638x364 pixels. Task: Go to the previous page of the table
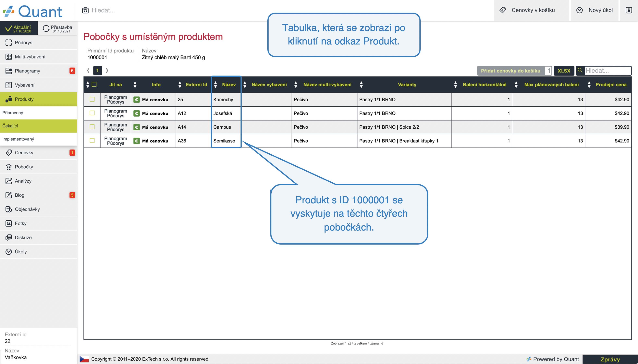click(88, 70)
